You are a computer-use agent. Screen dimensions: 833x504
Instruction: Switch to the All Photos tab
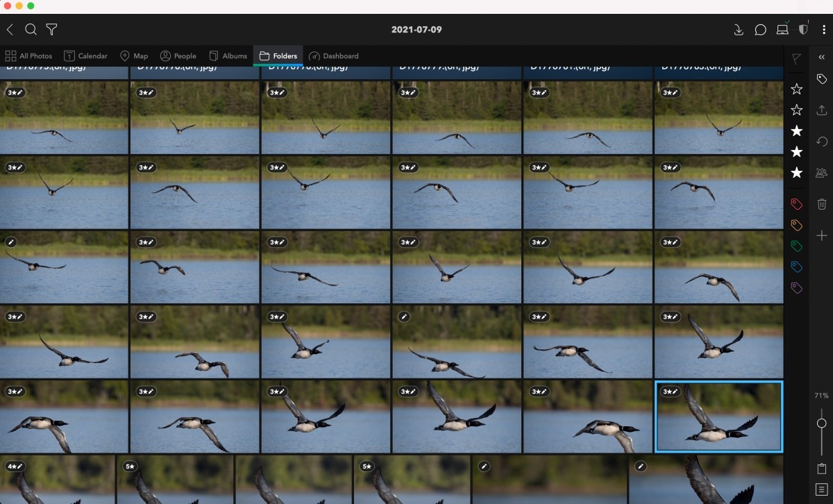(x=28, y=56)
